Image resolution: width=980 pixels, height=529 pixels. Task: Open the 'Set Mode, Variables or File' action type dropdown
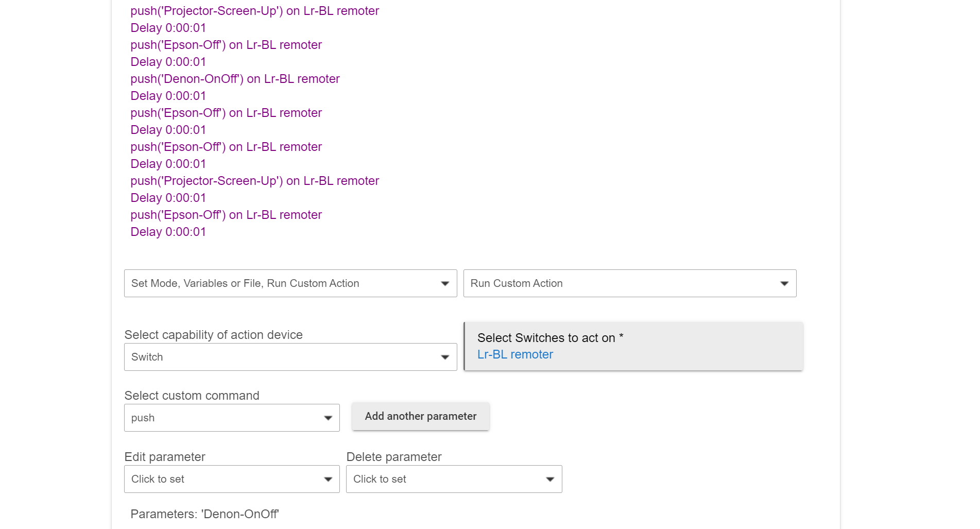(x=290, y=283)
